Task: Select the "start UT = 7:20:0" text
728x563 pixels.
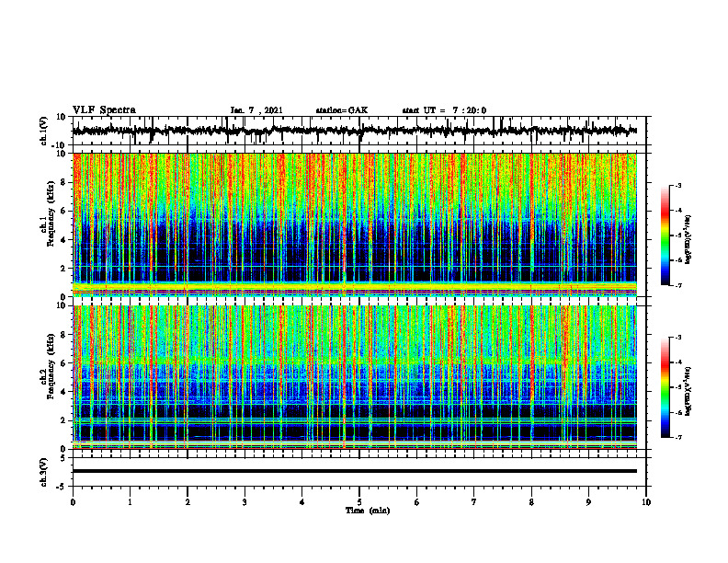Action: tap(444, 110)
